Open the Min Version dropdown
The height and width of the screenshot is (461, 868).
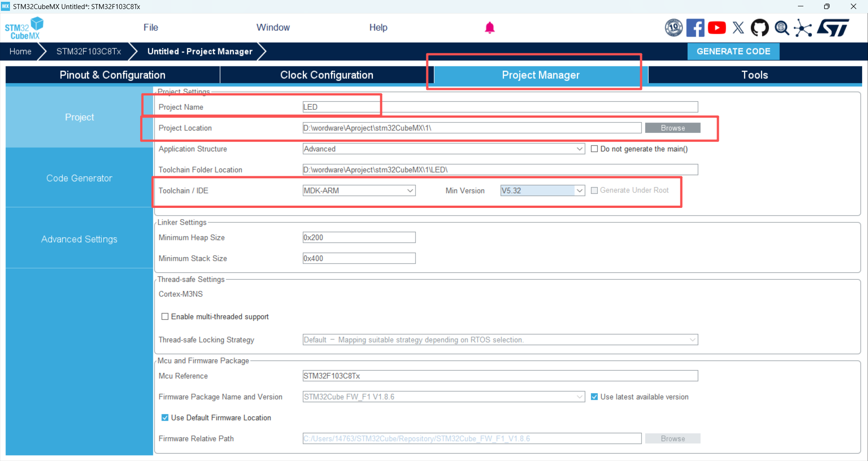coord(542,190)
